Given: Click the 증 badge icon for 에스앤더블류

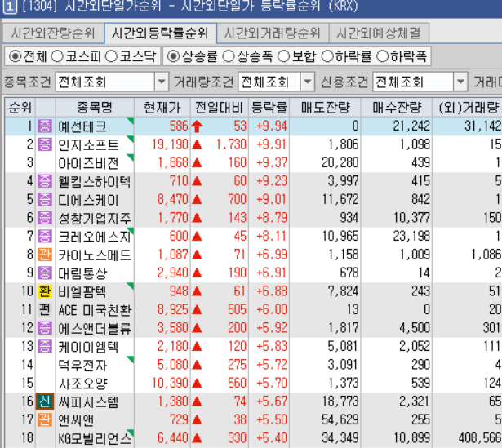Looking at the screenshot, I should tap(45, 328).
